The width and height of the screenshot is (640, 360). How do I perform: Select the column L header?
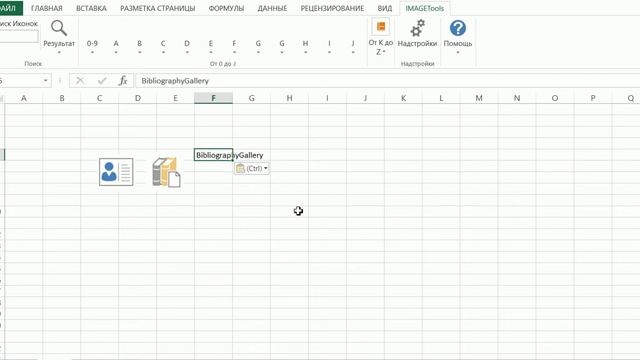click(441, 98)
